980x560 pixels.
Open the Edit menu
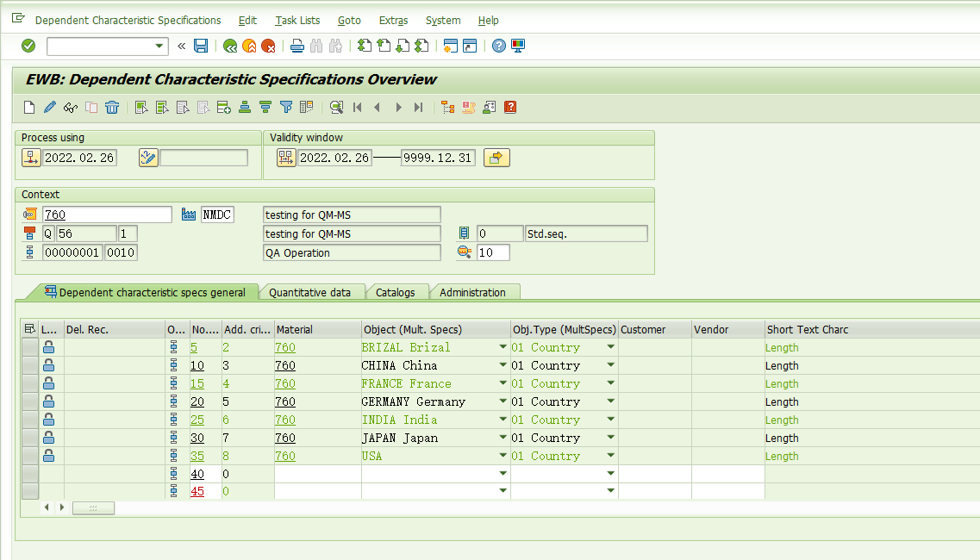tap(247, 21)
